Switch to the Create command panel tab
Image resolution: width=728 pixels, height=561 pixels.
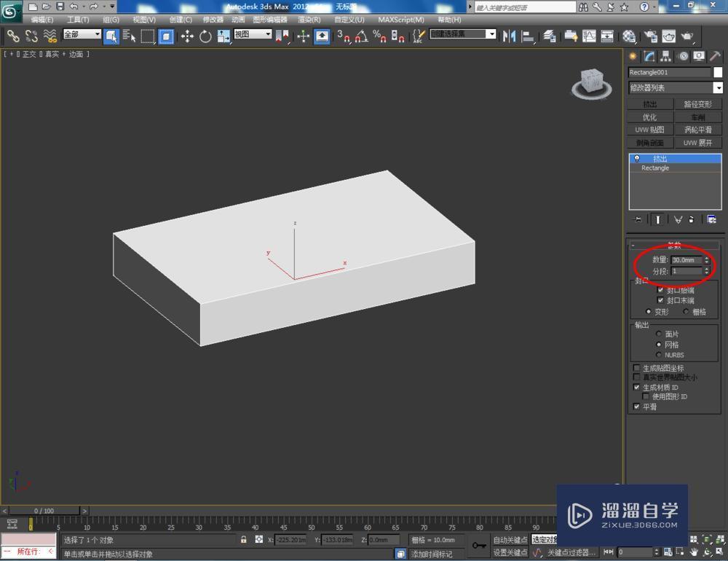pos(633,56)
